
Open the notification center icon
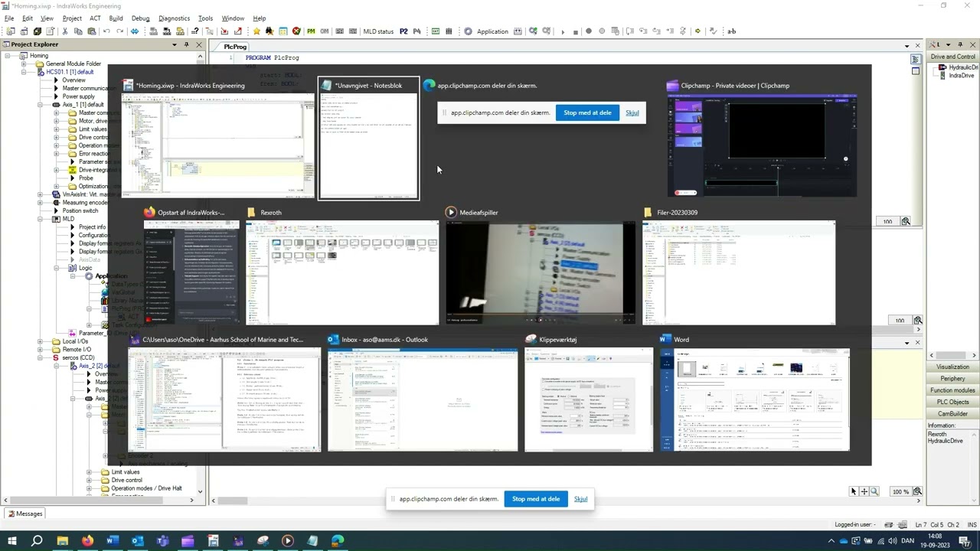click(x=966, y=541)
